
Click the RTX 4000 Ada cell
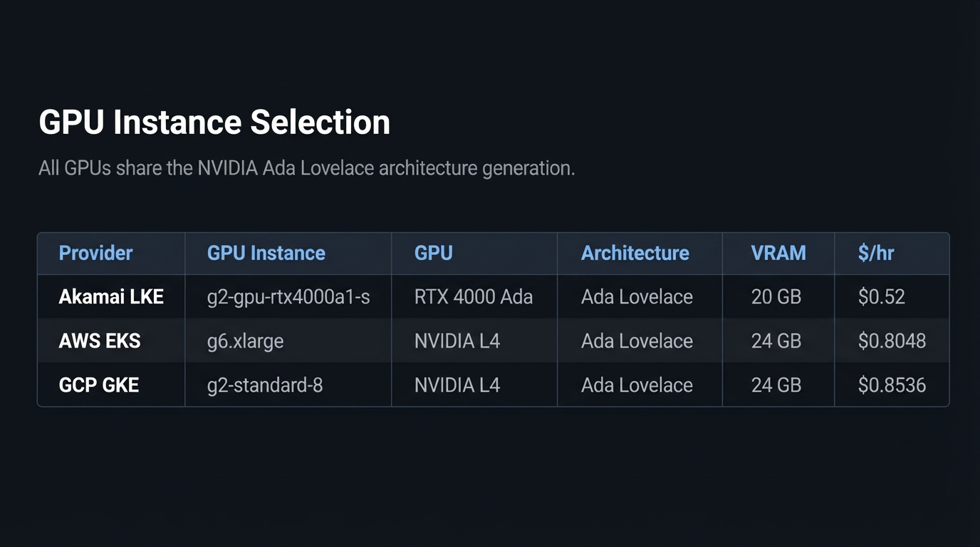click(x=473, y=296)
